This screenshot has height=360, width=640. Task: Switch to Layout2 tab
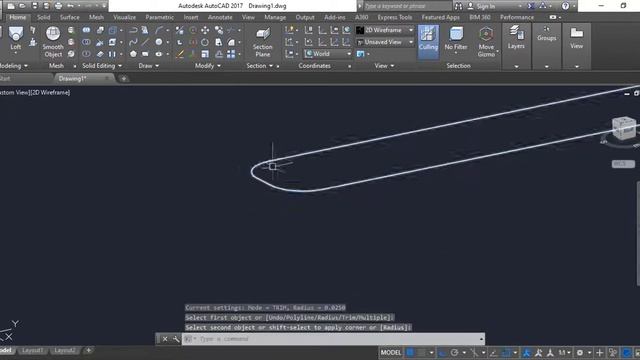[x=64, y=350]
